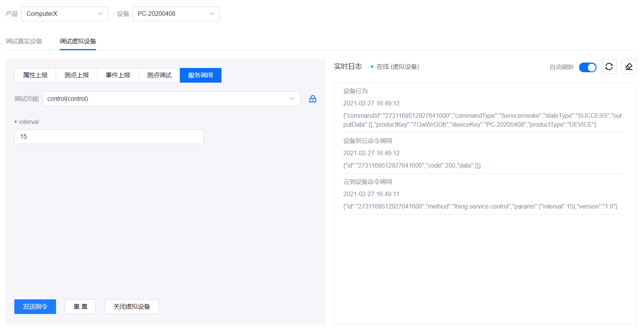Go to the 测点上报 segment
This screenshot has width=644, height=331.
77,75
